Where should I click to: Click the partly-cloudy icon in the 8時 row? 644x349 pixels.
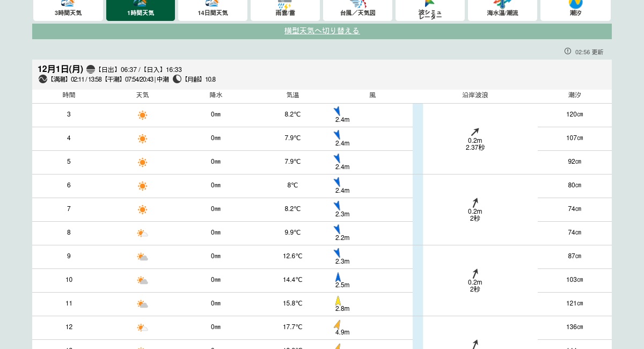click(142, 233)
